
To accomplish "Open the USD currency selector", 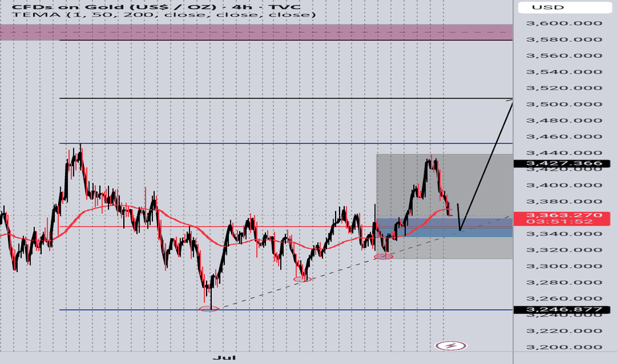I will point(564,7).
